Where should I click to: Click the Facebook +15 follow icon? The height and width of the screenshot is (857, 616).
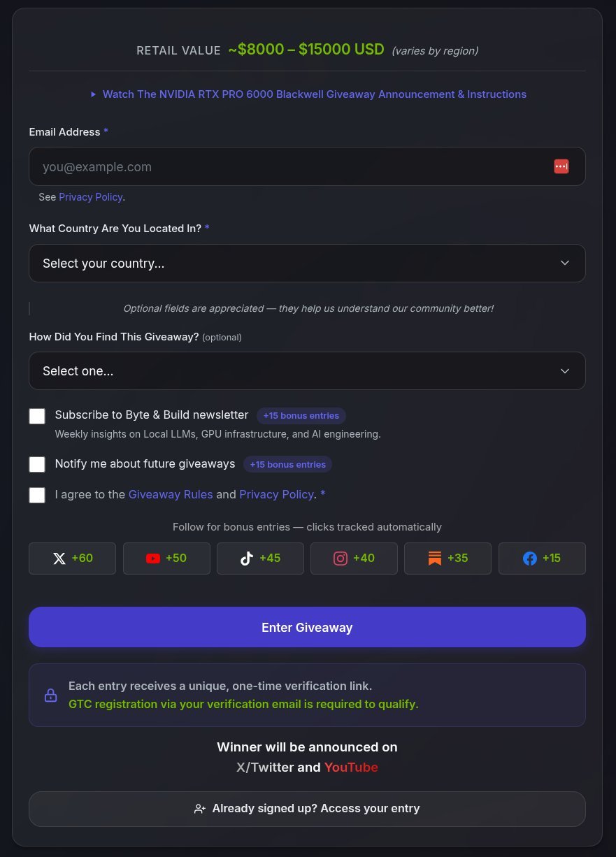pos(530,559)
